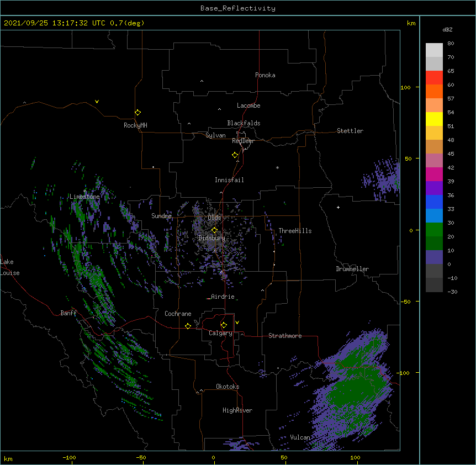Click the yellow radar site marker at Olds
Image resolution: width=476 pixels, height=465 pixels.
[x=214, y=230]
